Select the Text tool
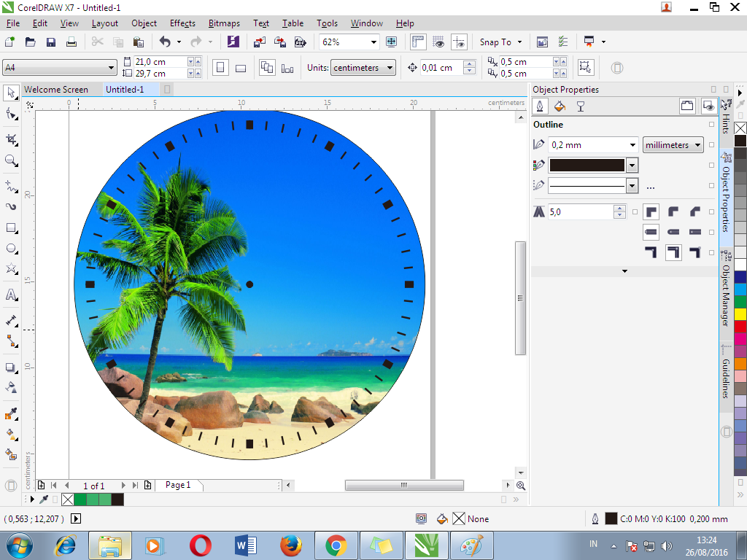This screenshot has width=747, height=560. pyautogui.click(x=10, y=295)
